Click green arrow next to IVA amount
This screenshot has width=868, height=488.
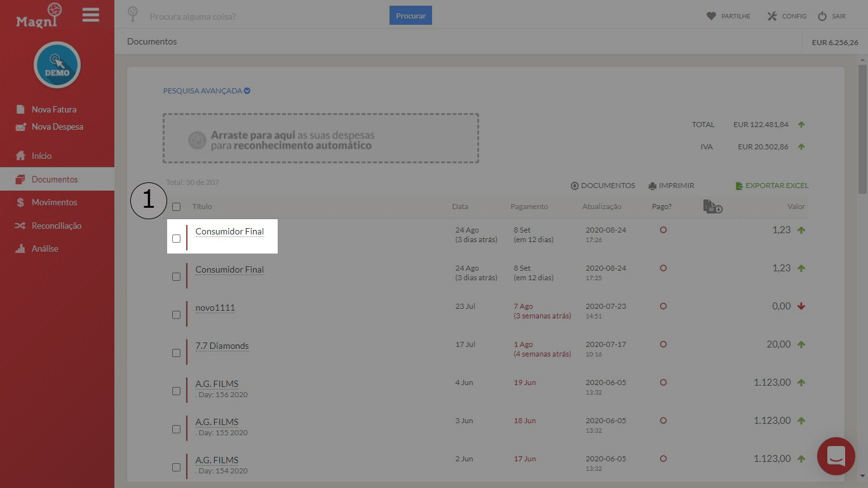(x=801, y=147)
